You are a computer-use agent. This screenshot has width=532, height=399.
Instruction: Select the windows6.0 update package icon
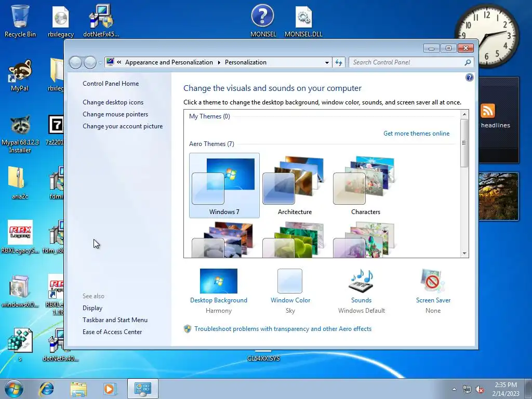tap(20, 291)
